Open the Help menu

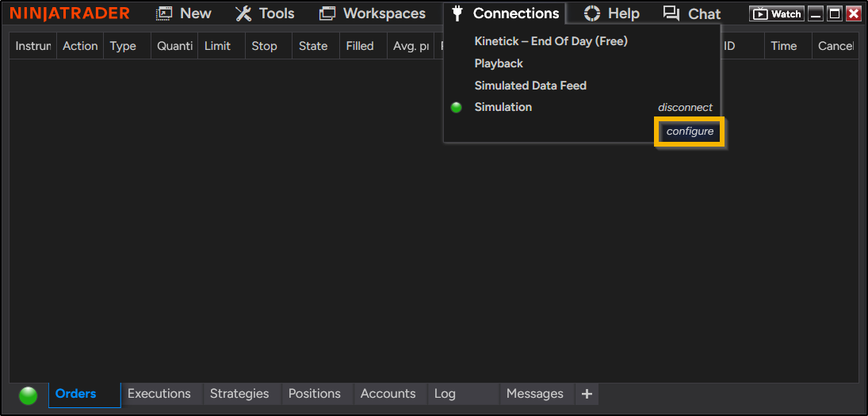[612, 13]
